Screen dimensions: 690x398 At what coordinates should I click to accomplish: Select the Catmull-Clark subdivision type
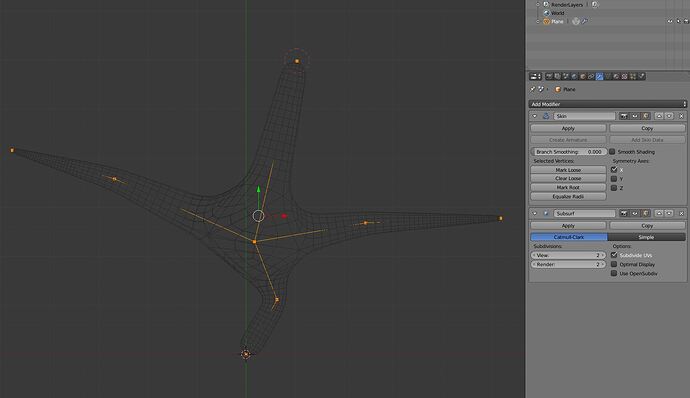(569, 237)
